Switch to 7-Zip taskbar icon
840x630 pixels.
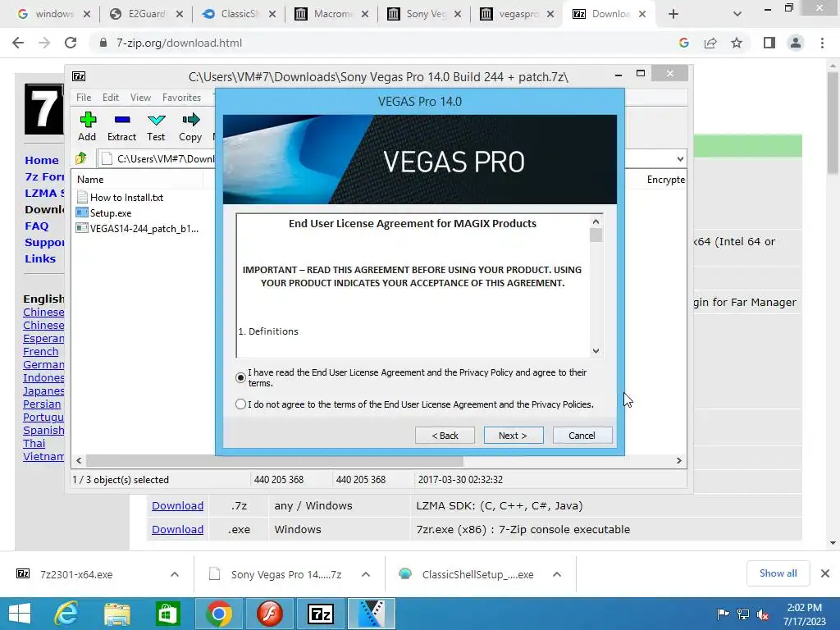321,614
